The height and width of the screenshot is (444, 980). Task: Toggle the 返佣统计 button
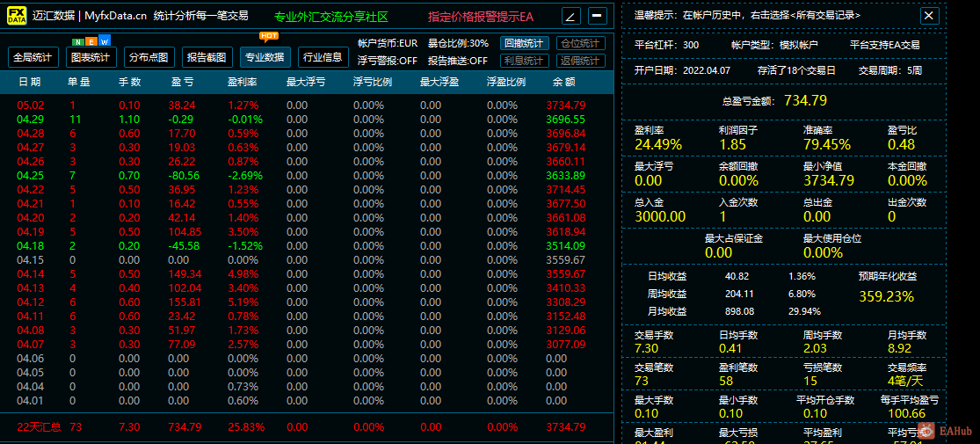point(581,61)
